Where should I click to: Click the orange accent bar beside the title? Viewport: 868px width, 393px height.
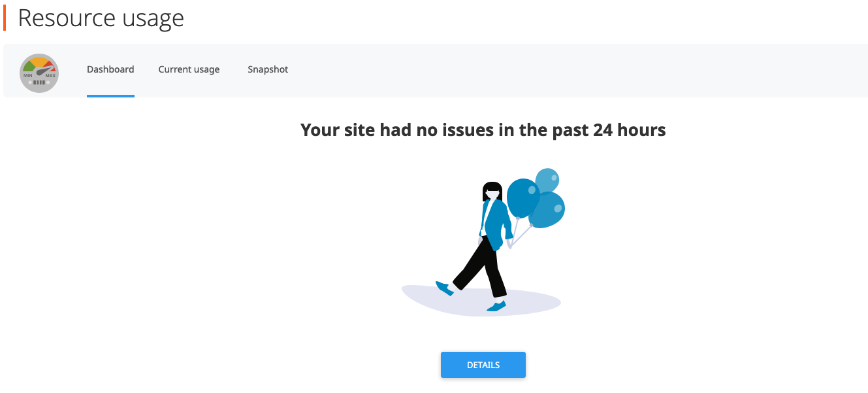(5, 18)
